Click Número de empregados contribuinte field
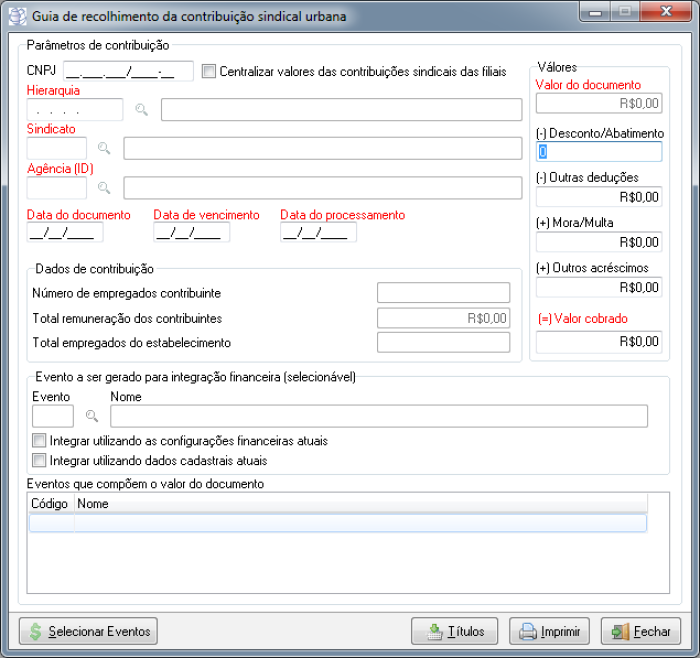 coord(443,293)
